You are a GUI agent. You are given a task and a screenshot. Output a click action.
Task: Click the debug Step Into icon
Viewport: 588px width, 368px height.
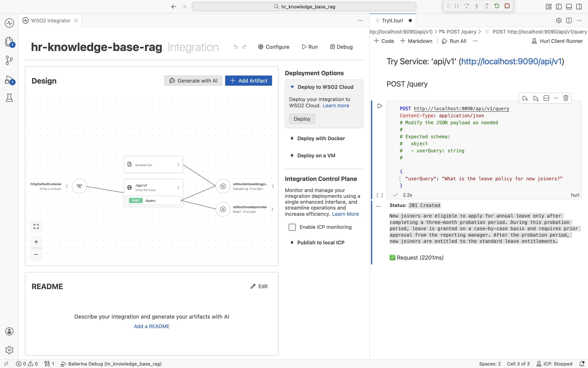click(x=477, y=6)
